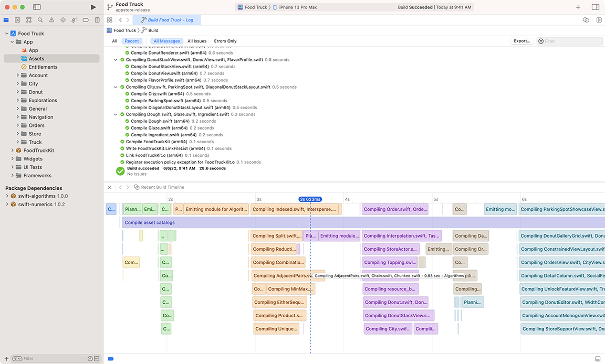
Task: Expand the FoodTruckKit package
Action: [12, 150]
